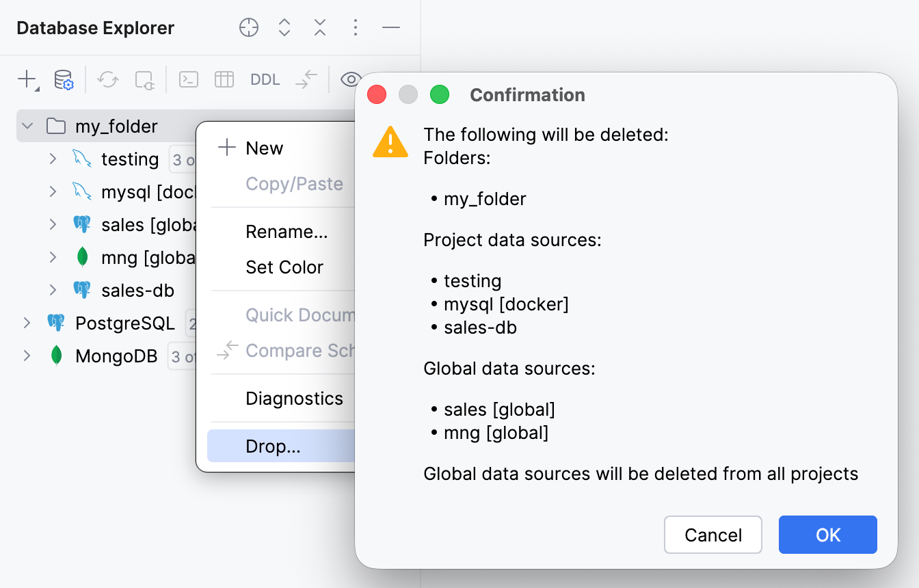Screen dimensions: 919x588
Task: Hide the Database Explorer tool window
Action: [x=391, y=28]
